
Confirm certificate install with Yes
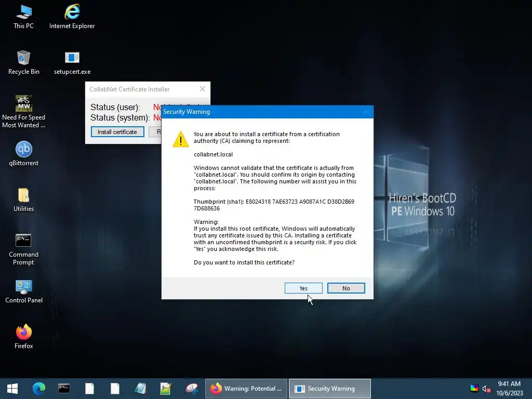click(x=303, y=288)
